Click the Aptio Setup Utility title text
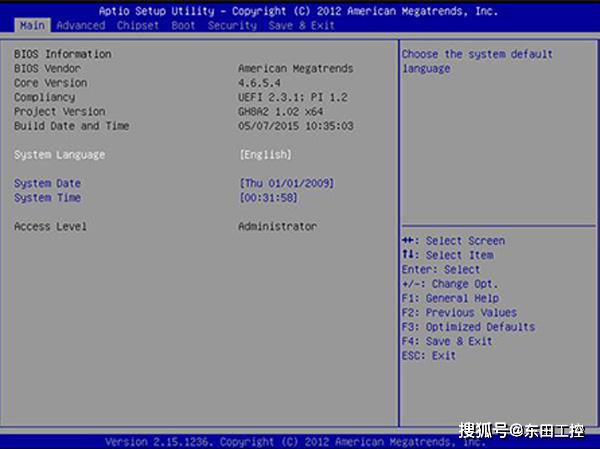 pyautogui.click(x=298, y=11)
